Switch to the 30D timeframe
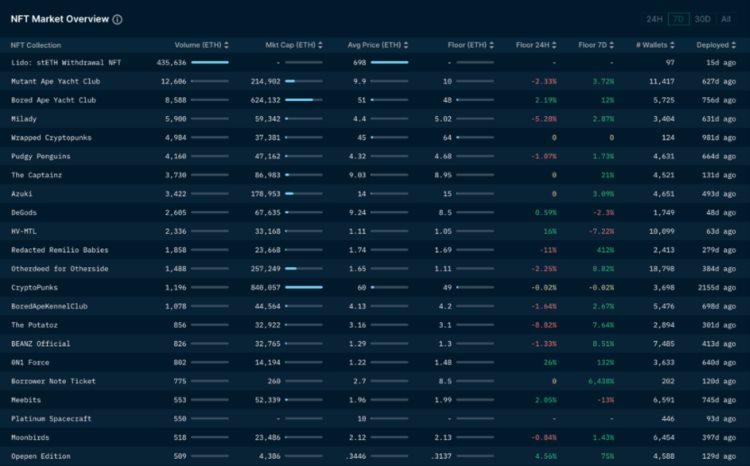750x466 pixels. coord(703,19)
